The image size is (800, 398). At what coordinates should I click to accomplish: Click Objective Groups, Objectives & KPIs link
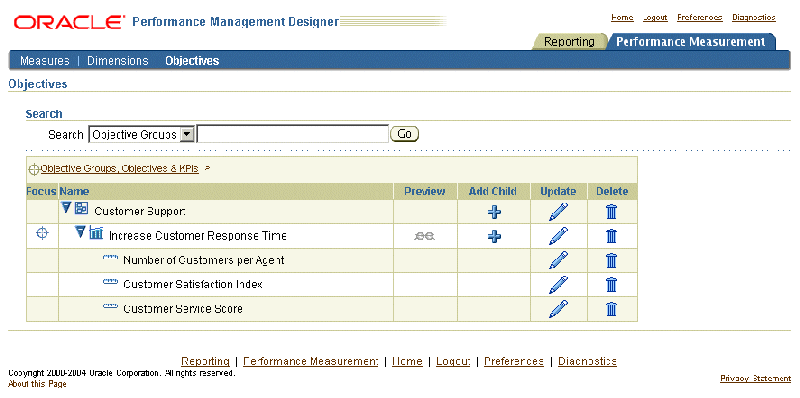[120, 168]
